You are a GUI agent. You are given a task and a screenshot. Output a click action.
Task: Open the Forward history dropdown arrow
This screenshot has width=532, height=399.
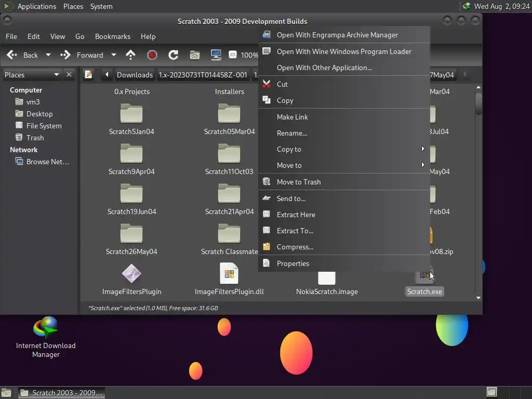click(x=114, y=55)
